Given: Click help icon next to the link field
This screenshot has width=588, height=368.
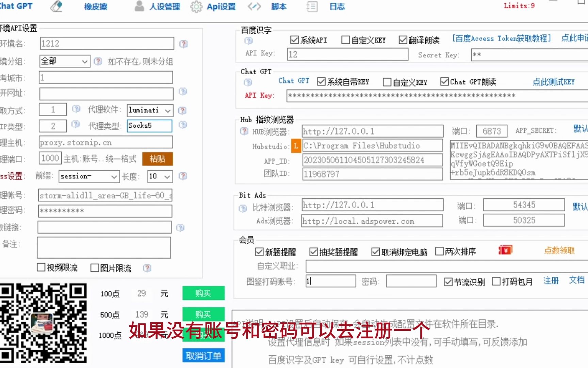Looking at the screenshot, I should tap(180, 228).
